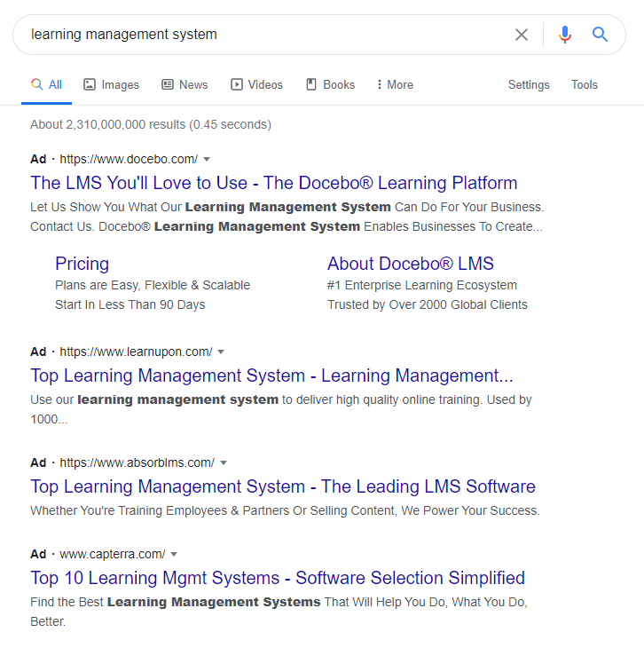This screenshot has height=648, width=644.
Task: Open the About Docebo LMS sitelink
Action: click(410, 264)
